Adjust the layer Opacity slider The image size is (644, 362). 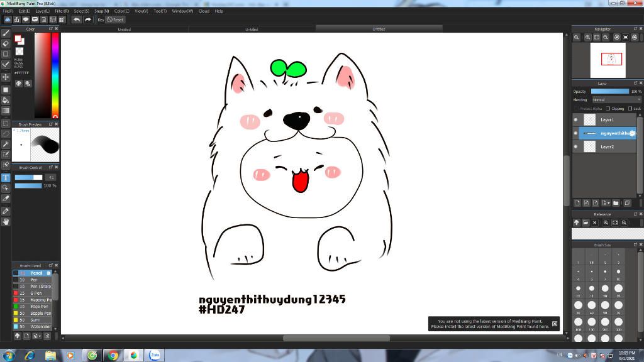coord(610,91)
